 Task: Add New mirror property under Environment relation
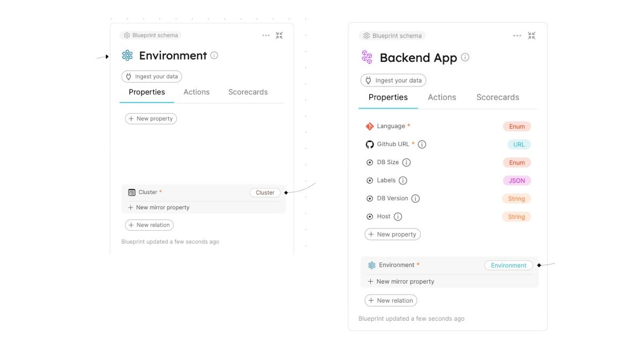(401, 282)
